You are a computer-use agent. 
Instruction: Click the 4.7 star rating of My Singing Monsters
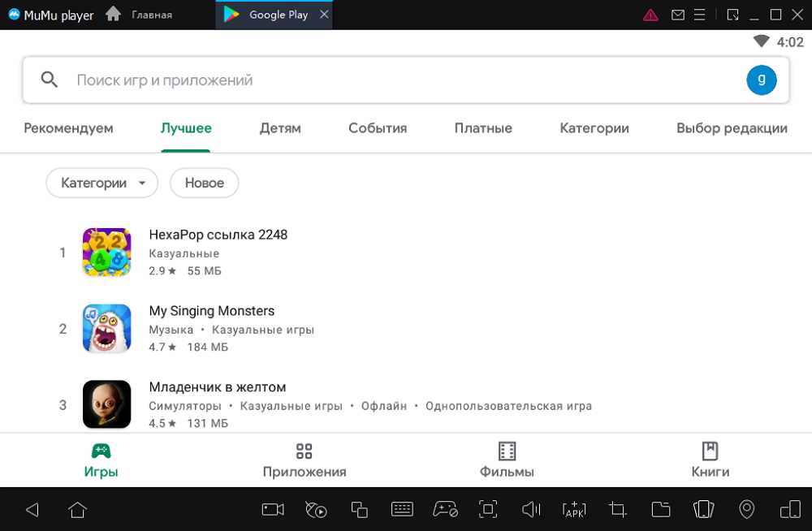pos(162,347)
